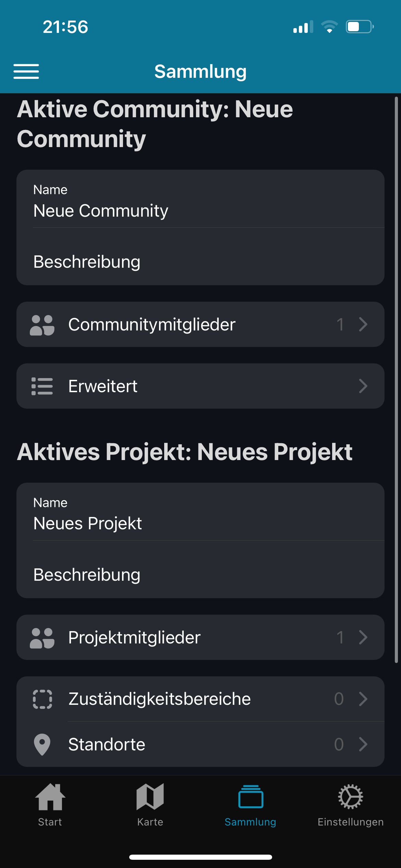Tap the Wi-Fi status icon
Viewport: 401px width, 868px height.
tap(329, 27)
